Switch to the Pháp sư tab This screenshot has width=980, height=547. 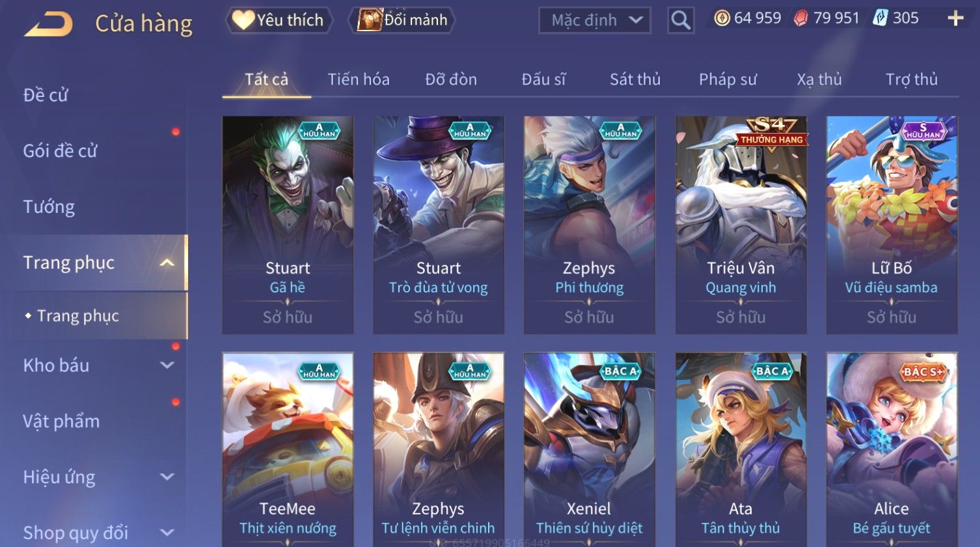728,79
